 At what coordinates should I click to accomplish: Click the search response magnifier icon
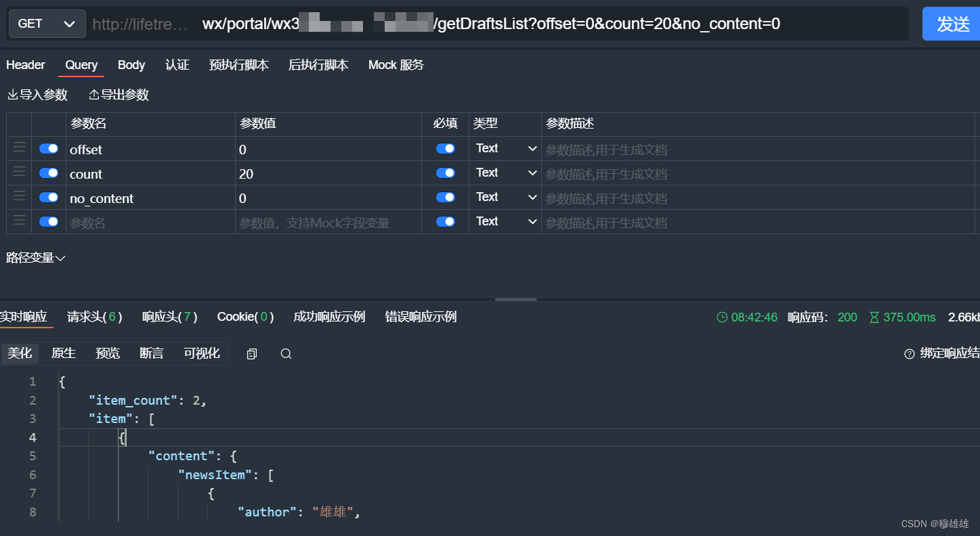pos(286,354)
